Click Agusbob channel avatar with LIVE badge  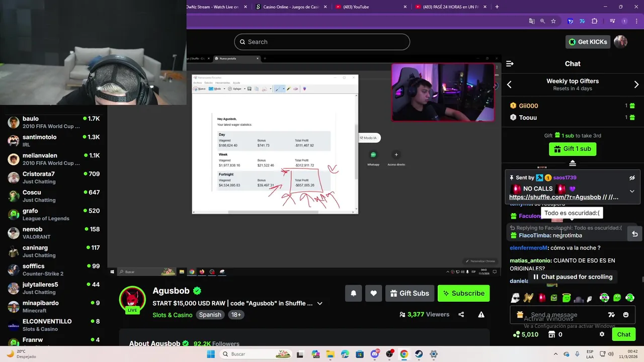pos(132,300)
